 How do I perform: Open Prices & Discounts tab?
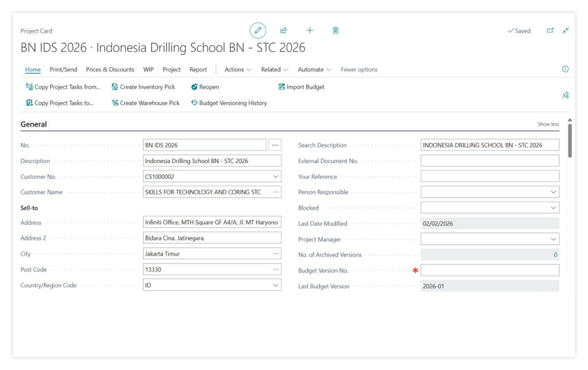coord(110,70)
